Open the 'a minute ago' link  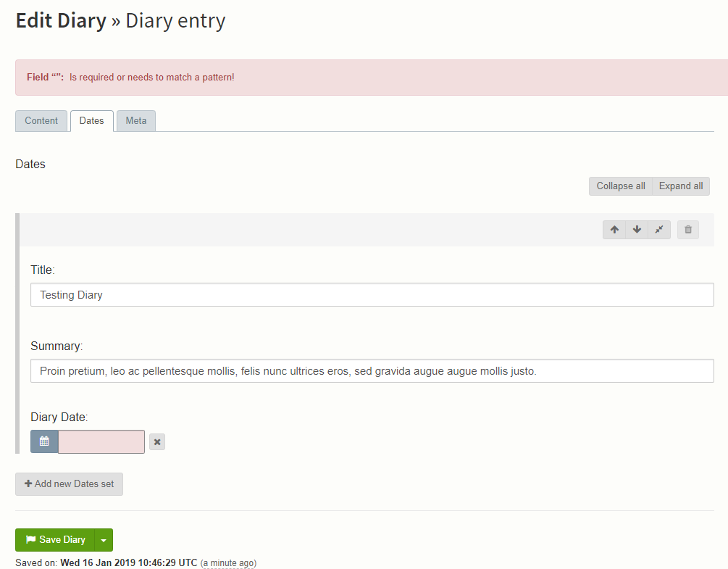pyautogui.click(x=228, y=562)
